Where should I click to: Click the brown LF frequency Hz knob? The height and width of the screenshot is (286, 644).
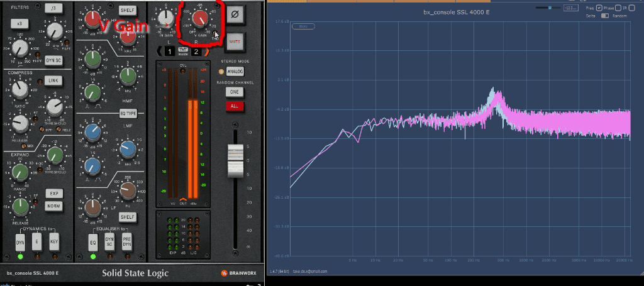(x=128, y=191)
